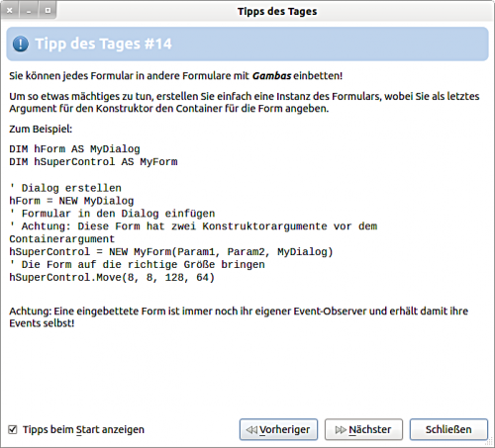Image resolution: width=495 pixels, height=448 pixels.
Task: Click the rewind arrows icon on Vorheriger
Action: pyautogui.click(x=251, y=430)
